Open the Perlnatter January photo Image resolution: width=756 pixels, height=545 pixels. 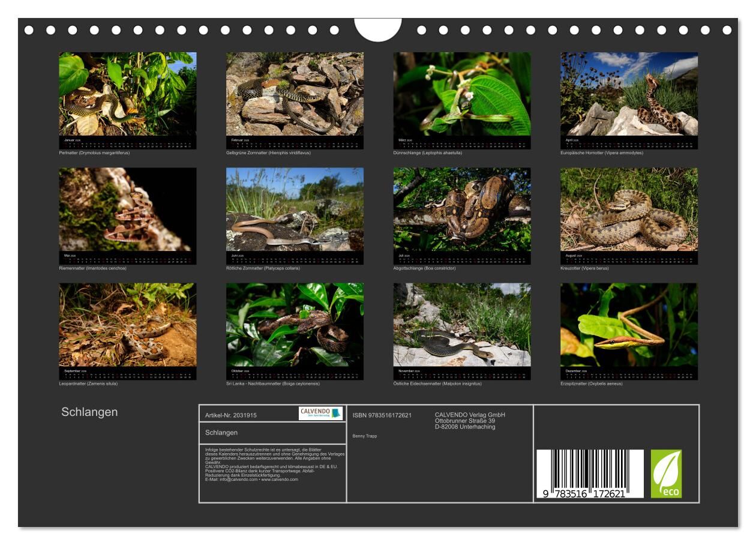tap(127, 94)
